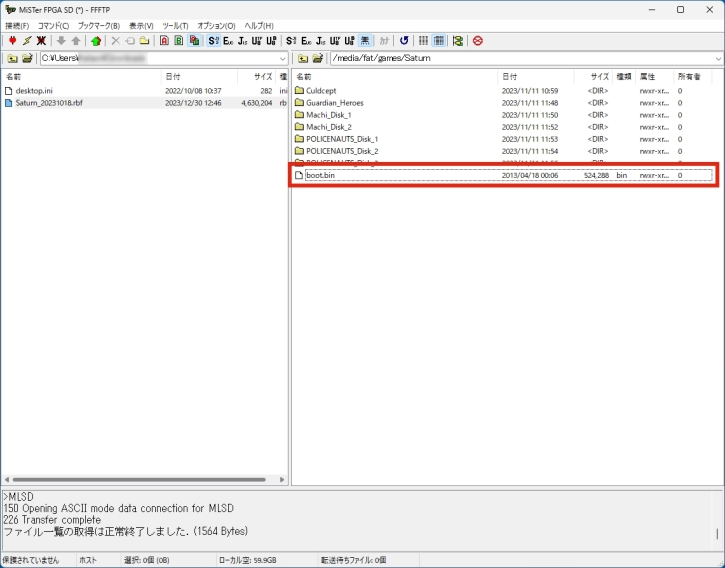Open the local pane's folder browse icon
725x568 pixels.
(x=27, y=58)
